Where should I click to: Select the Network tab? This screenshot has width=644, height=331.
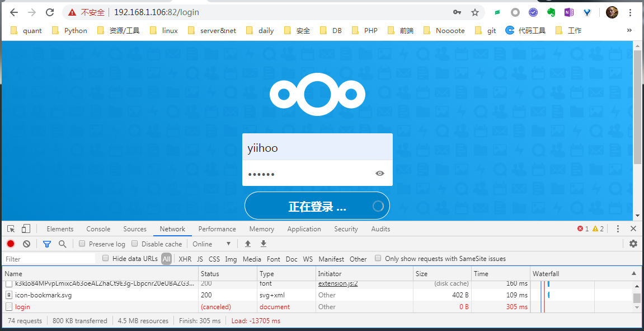pos(172,229)
